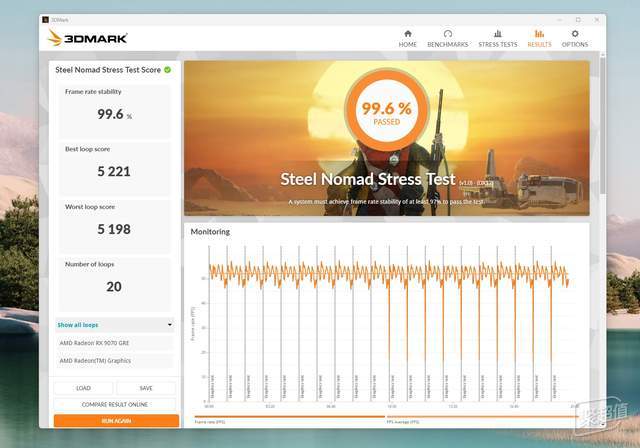The image size is (640, 448).
Task: Open the OPTIONS tab
Action: pos(575,39)
